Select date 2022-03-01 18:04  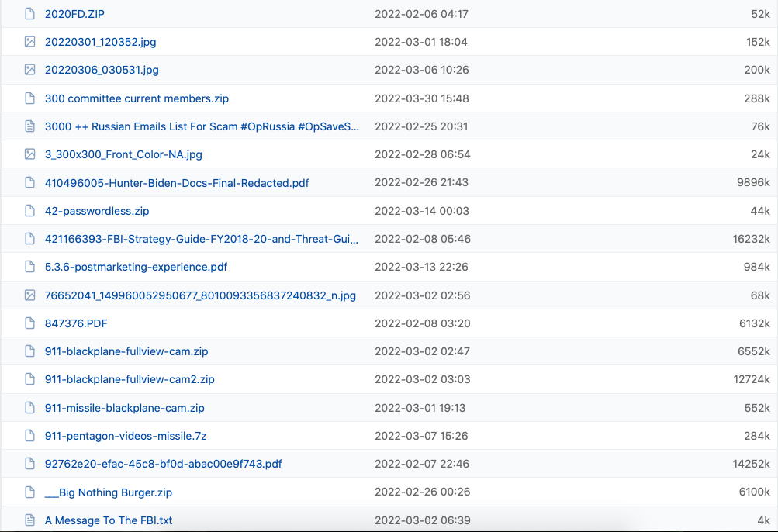[420, 42]
